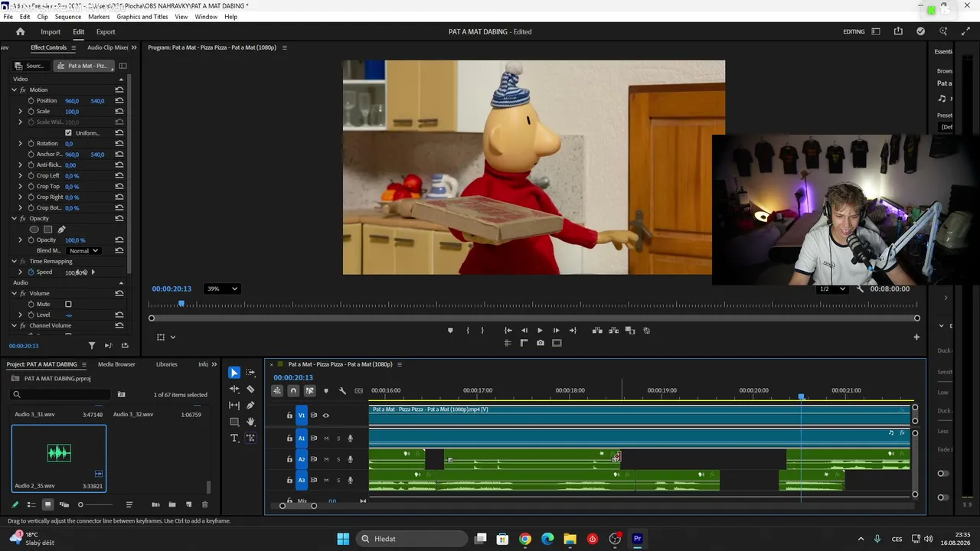980x551 pixels.
Task: Open the Audio Clip Mixer tab
Action: point(108,47)
